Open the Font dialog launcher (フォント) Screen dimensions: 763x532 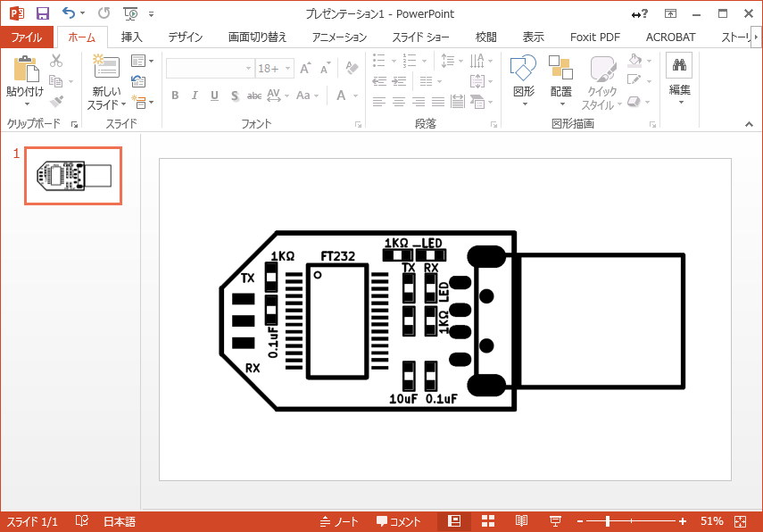(358, 125)
